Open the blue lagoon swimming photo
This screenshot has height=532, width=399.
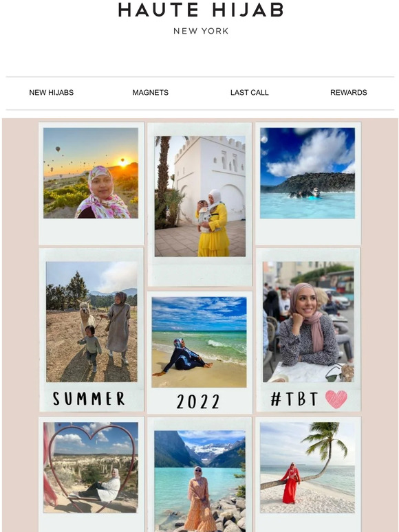pyautogui.click(x=308, y=173)
